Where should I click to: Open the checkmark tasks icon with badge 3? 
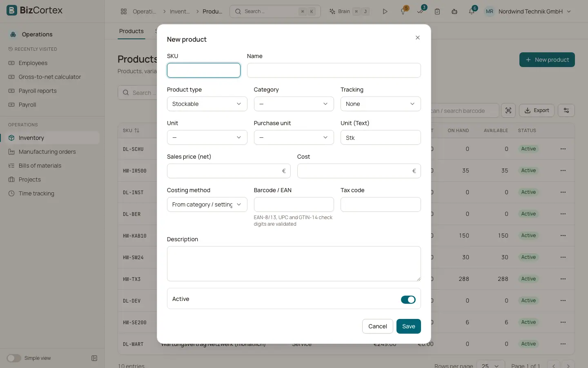click(420, 11)
